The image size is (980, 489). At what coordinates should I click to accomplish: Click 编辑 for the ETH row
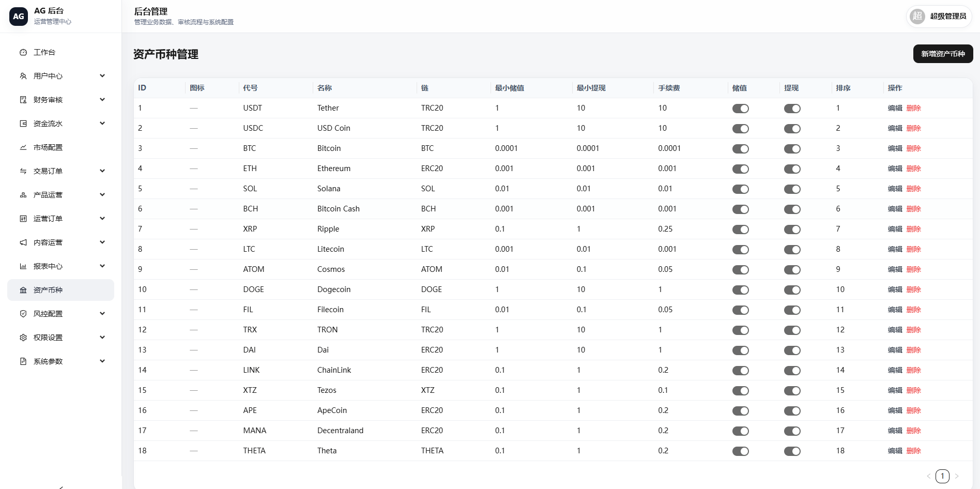(895, 169)
